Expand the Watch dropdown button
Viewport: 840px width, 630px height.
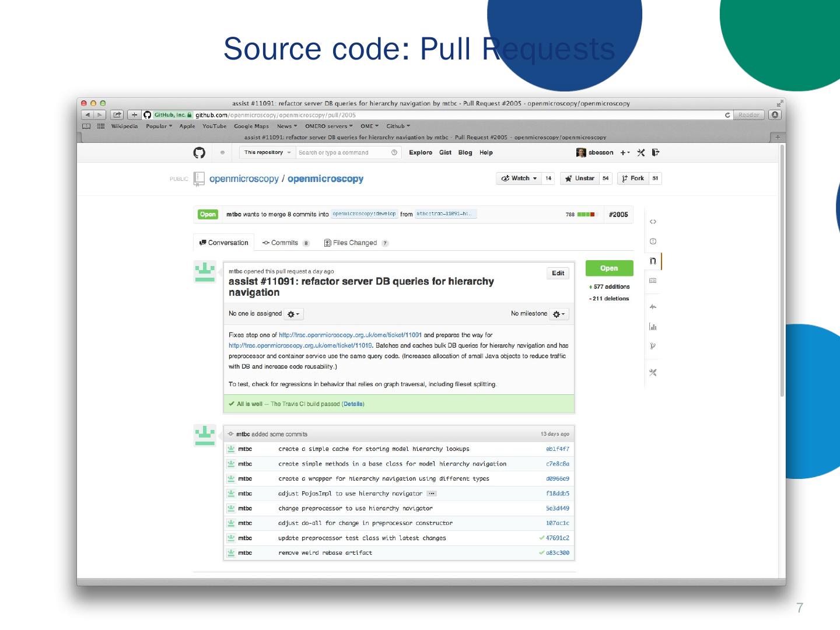click(x=519, y=178)
